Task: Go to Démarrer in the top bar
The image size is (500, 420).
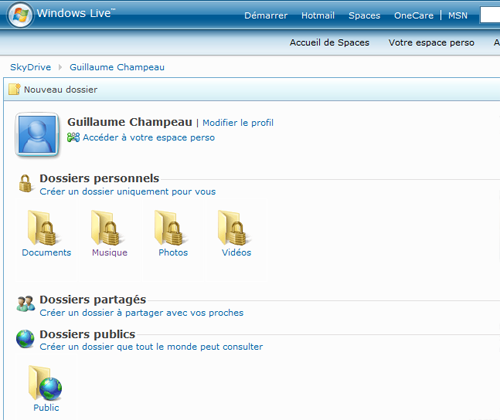Action: (x=266, y=16)
